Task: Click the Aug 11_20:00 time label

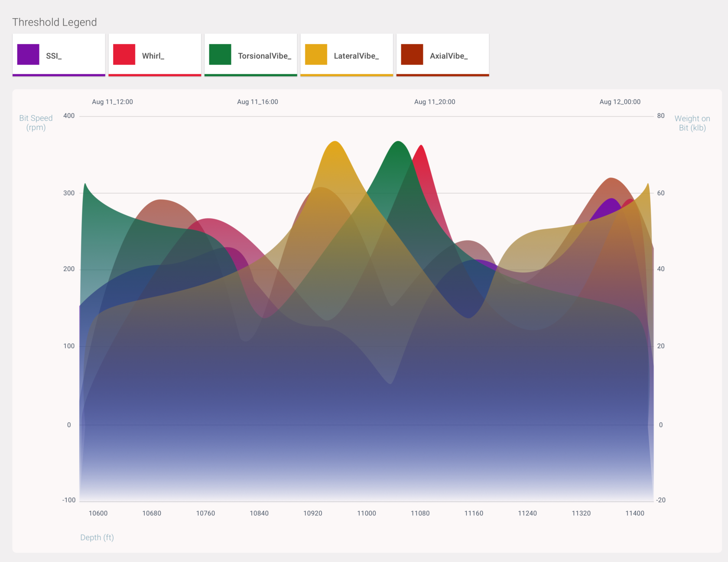Action: pyautogui.click(x=435, y=102)
